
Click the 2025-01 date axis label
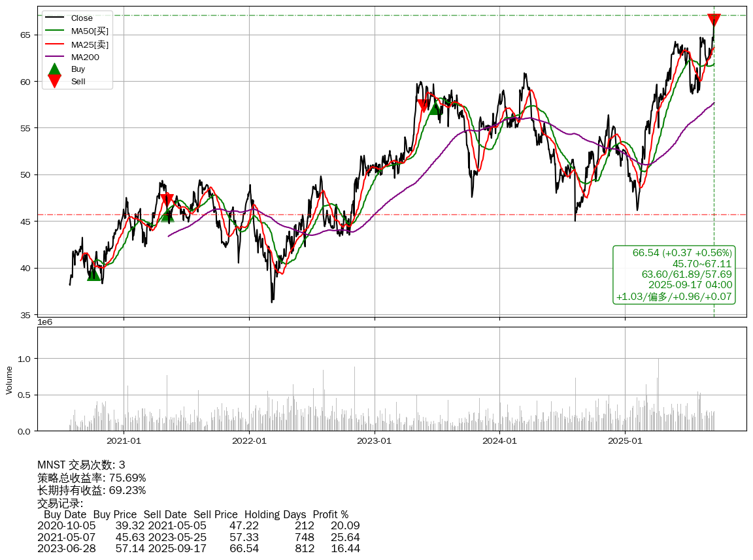pyautogui.click(x=626, y=440)
